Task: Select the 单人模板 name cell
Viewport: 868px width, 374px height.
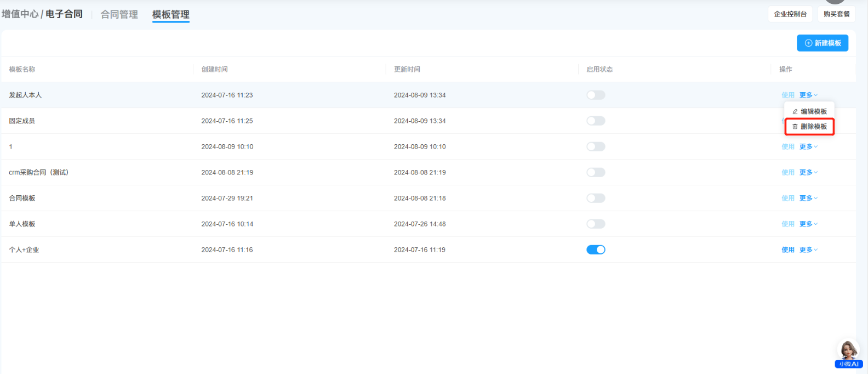Action: (x=22, y=224)
